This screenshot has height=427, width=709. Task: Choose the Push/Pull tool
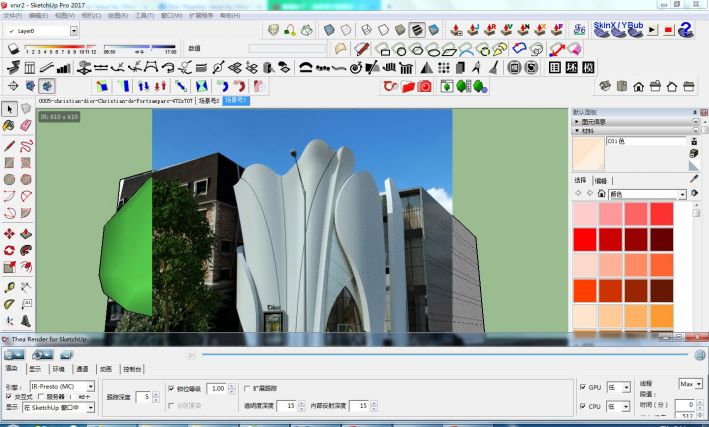(x=26, y=233)
